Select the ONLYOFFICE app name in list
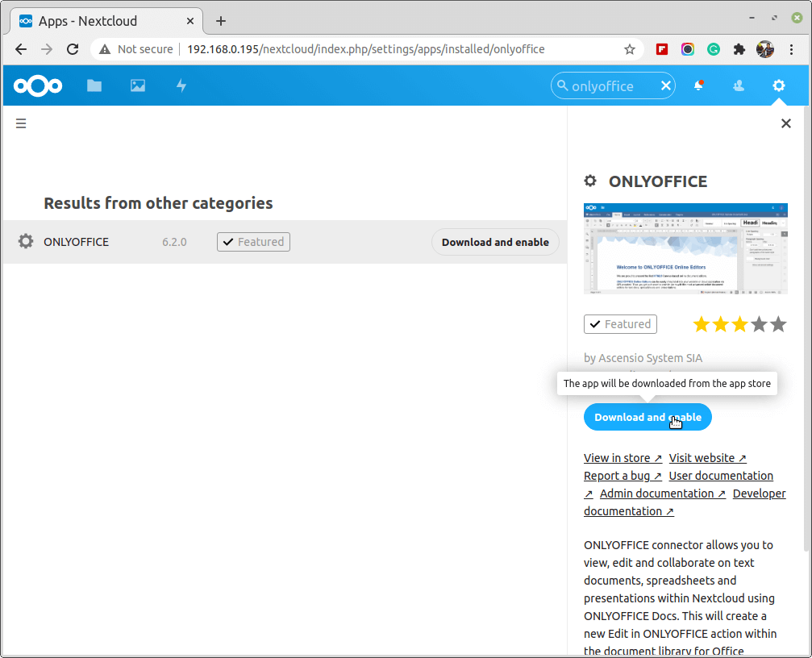The image size is (812, 658). click(x=76, y=242)
